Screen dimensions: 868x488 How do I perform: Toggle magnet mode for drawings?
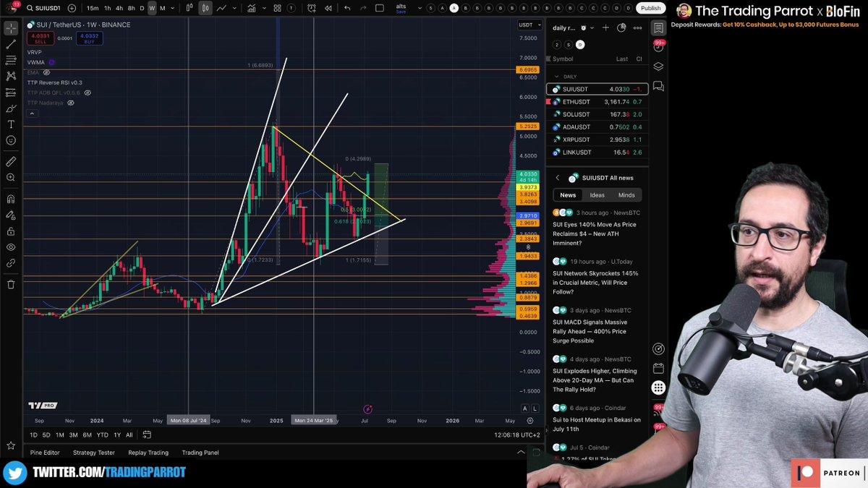pyautogui.click(x=11, y=199)
